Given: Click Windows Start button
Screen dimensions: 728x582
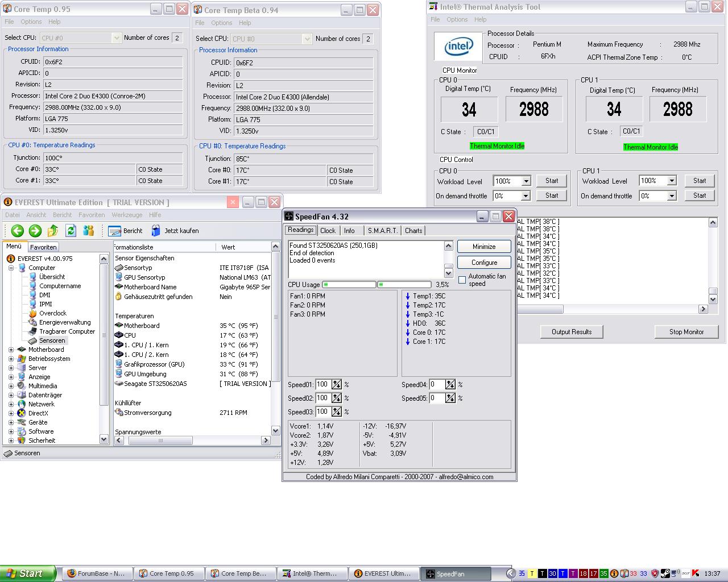Looking at the screenshot, I should tap(28, 573).
